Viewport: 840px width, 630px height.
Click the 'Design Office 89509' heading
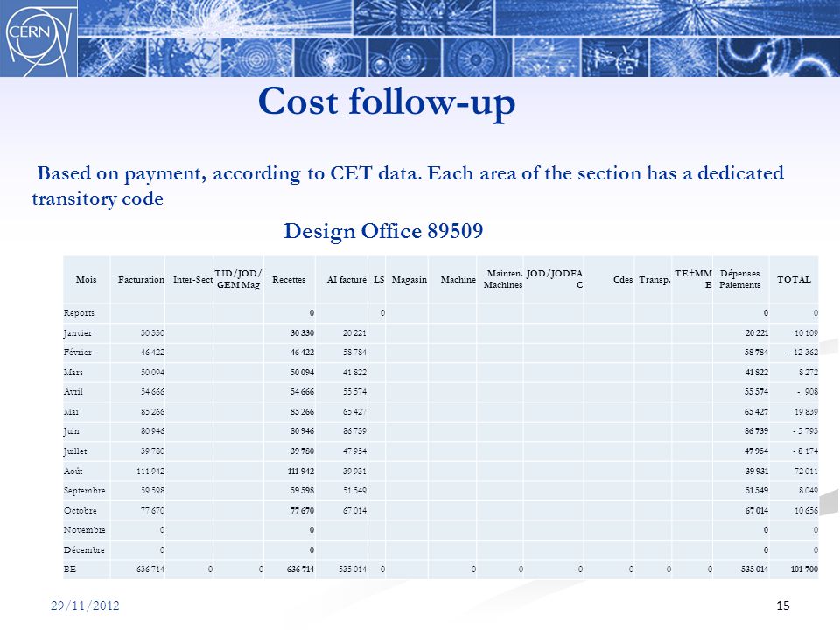[383, 231]
